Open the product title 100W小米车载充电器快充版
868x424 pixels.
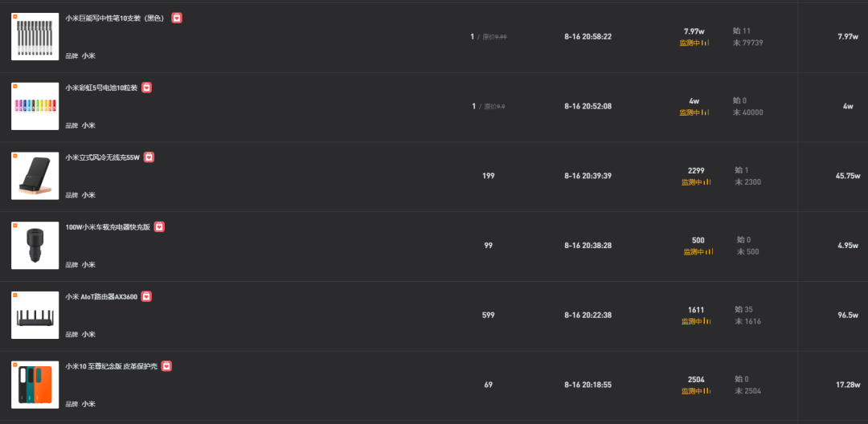tap(108, 227)
